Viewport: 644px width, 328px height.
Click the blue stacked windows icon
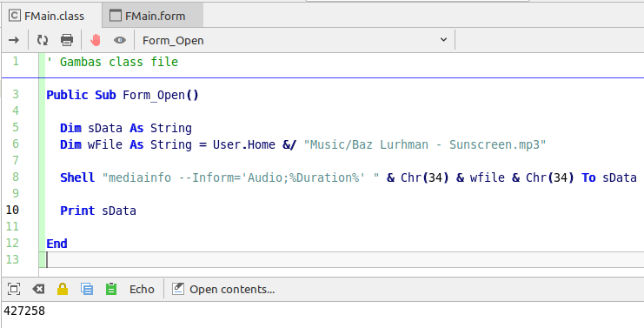click(x=87, y=289)
